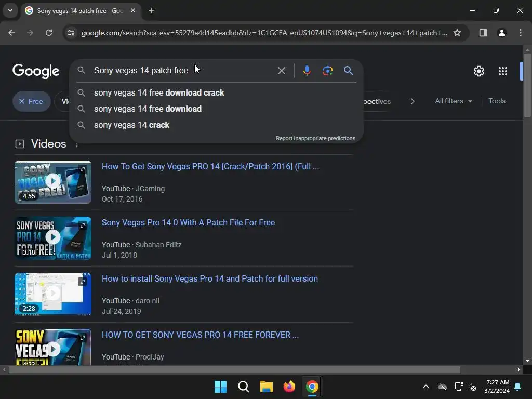Expand the All filters dropdown
The width and height of the screenshot is (532, 399).
(x=453, y=101)
